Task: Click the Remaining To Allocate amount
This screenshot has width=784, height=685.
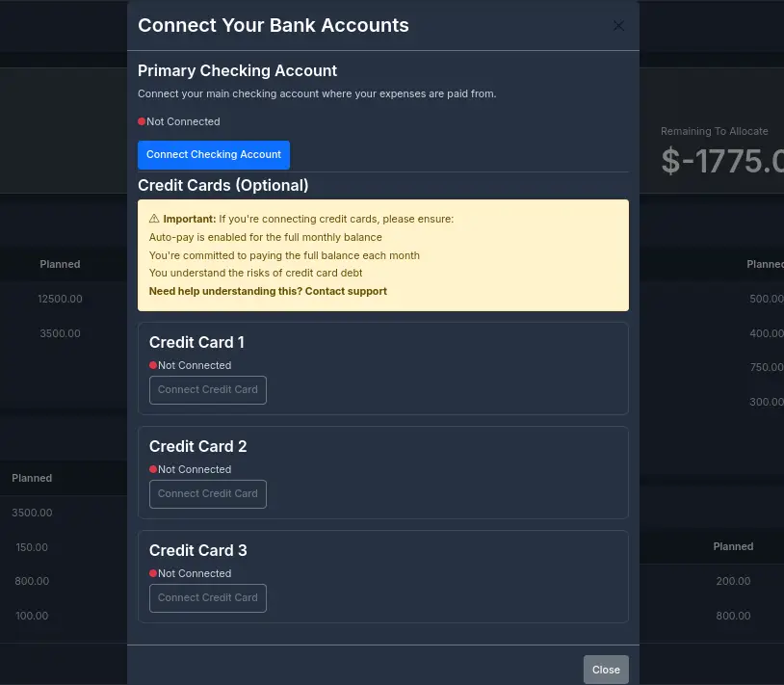Action: pos(721,161)
